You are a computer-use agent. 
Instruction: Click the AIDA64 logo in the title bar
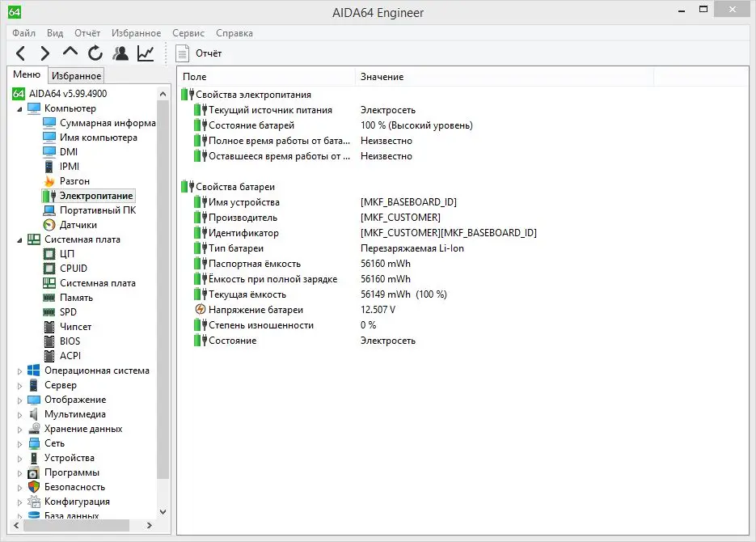click(x=15, y=11)
